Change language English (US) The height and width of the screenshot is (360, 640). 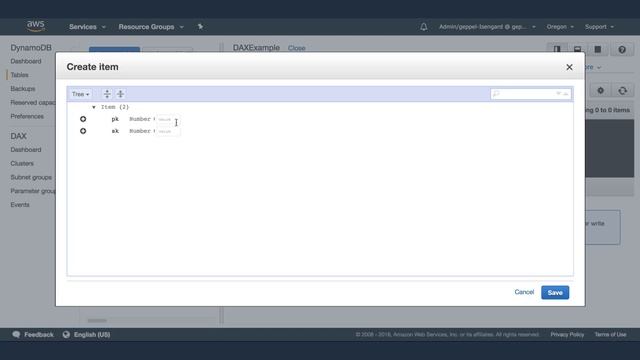point(87,335)
